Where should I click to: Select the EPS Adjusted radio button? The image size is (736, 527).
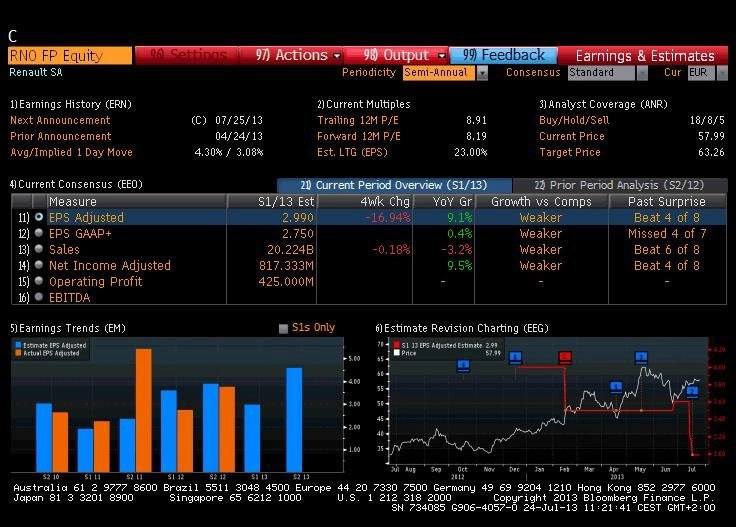point(39,217)
